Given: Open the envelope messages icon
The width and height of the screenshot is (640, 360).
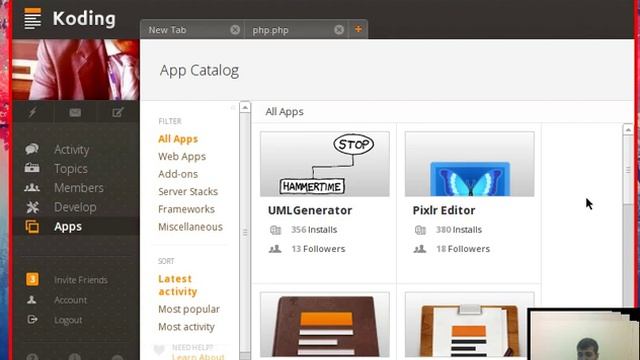Looking at the screenshot, I should (75, 112).
